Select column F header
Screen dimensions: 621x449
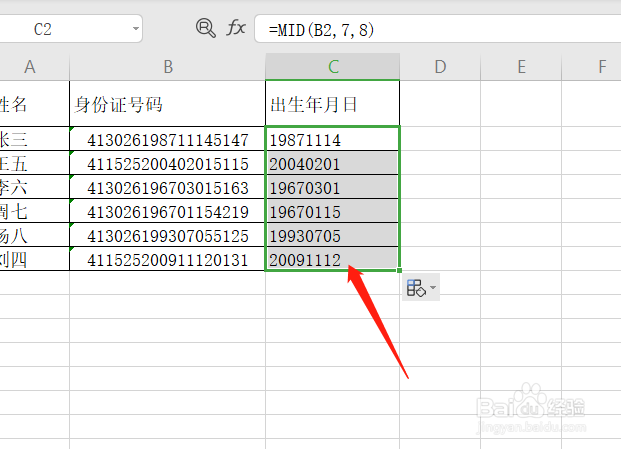591,67
